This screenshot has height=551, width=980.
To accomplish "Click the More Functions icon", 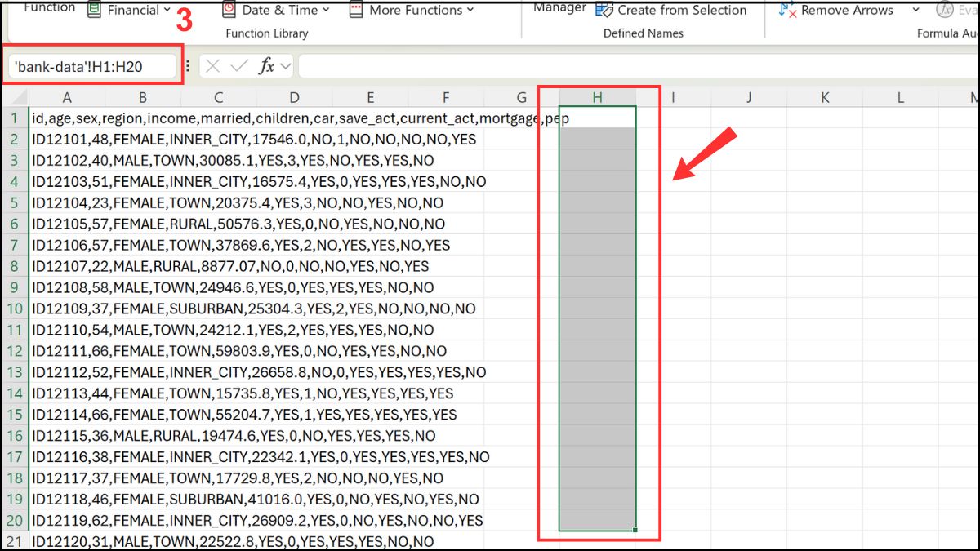I will 355,10.
